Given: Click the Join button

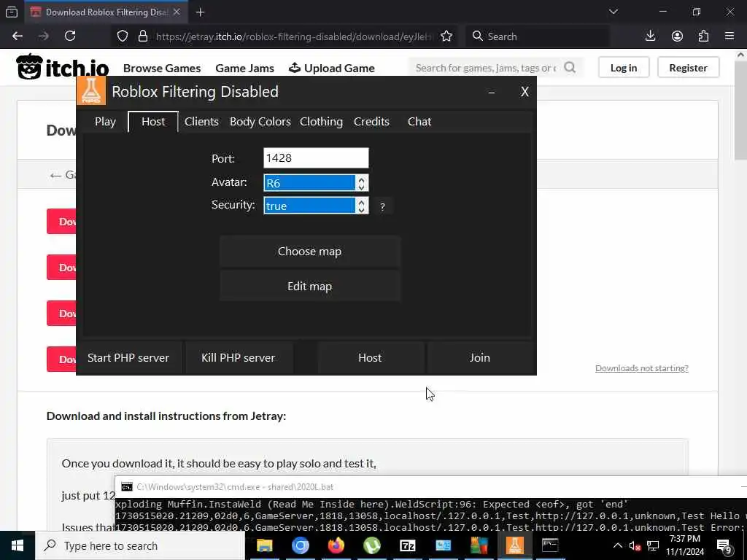Looking at the screenshot, I should (x=480, y=357).
